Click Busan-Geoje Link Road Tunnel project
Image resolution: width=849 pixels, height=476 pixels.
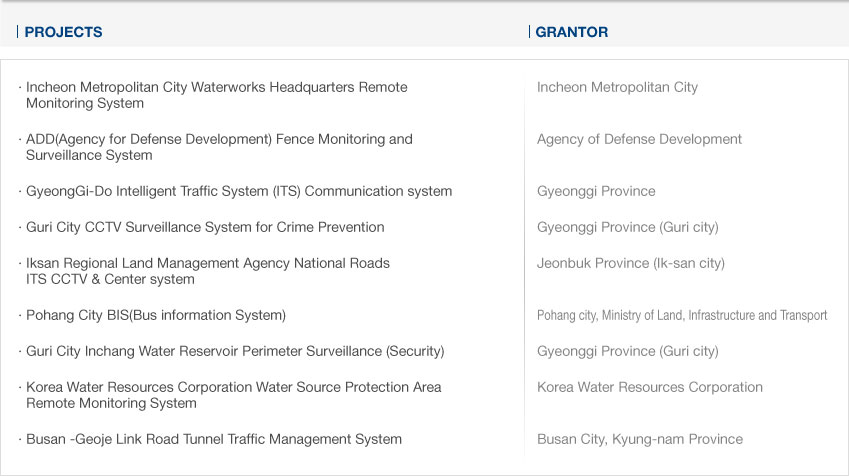(x=214, y=439)
